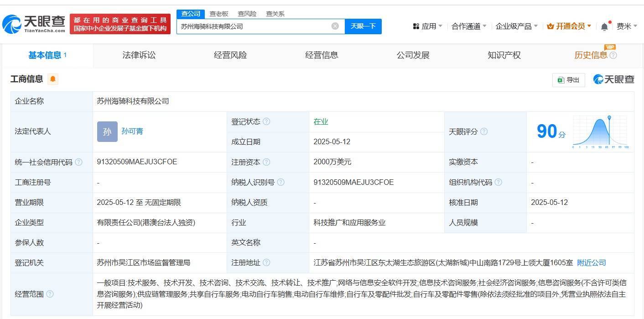Show help for 纳税人识别号
Viewport: 644px width, 319px height.
[x=281, y=182]
